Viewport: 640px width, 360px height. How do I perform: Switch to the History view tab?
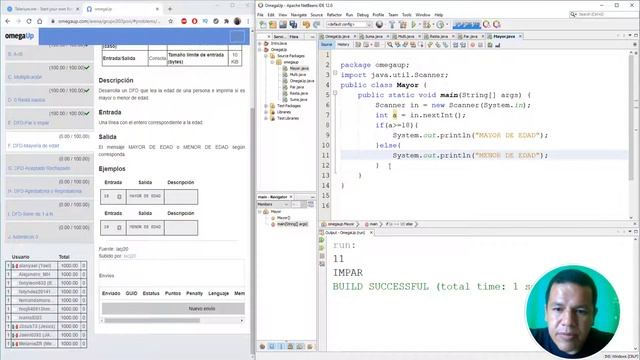coord(343,45)
